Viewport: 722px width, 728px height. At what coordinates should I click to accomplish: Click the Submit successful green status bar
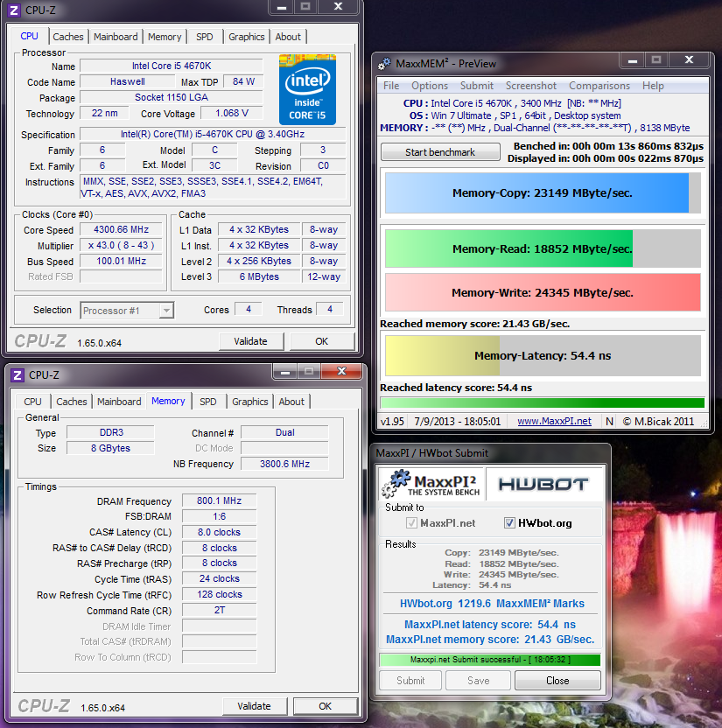[x=490, y=660]
